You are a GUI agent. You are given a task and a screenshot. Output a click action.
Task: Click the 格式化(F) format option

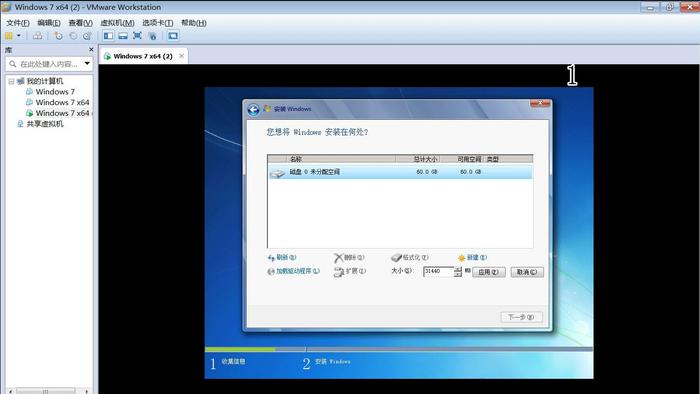(x=409, y=257)
